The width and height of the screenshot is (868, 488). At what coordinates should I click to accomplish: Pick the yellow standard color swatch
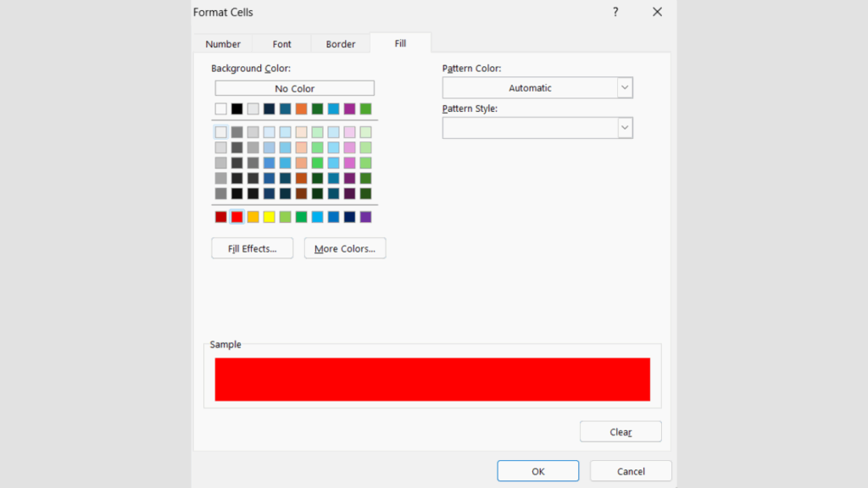[270, 217]
